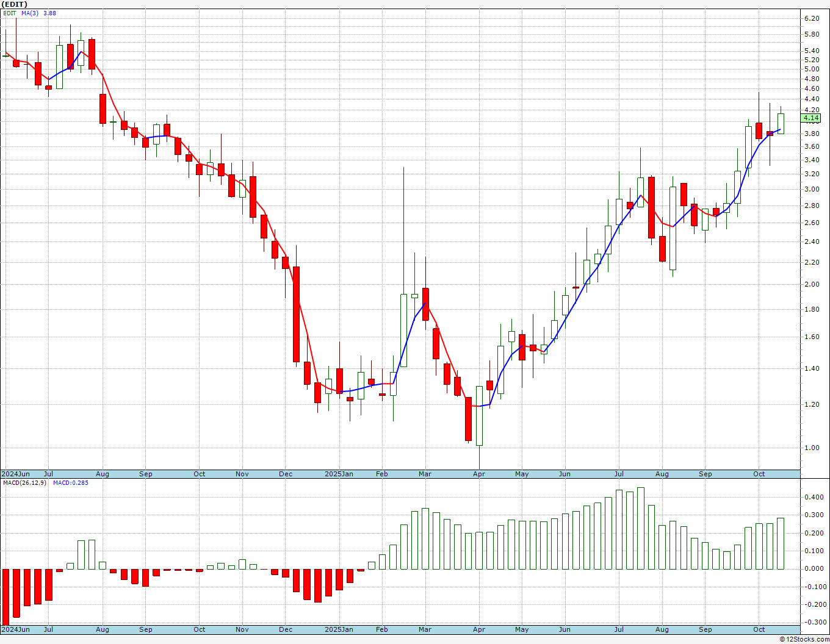The height and width of the screenshot is (644, 830).
Task: Click the 6.20 price axis label
Action: [x=811, y=18]
